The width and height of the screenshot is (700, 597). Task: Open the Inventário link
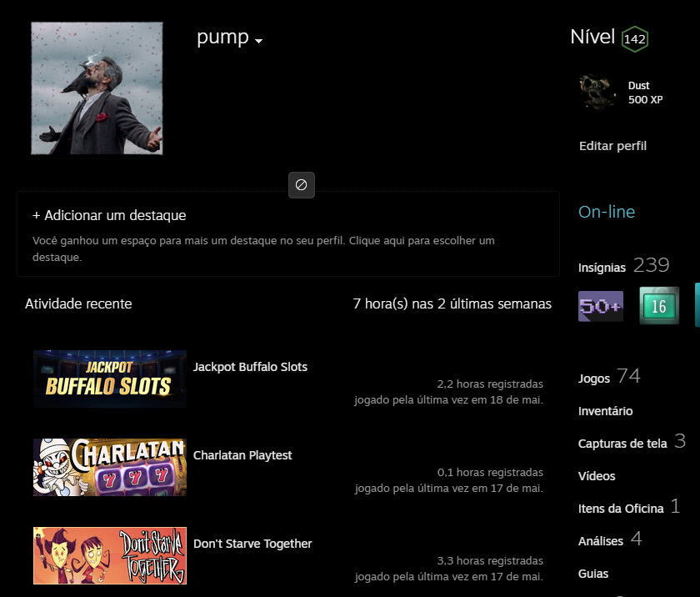click(x=605, y=411)
